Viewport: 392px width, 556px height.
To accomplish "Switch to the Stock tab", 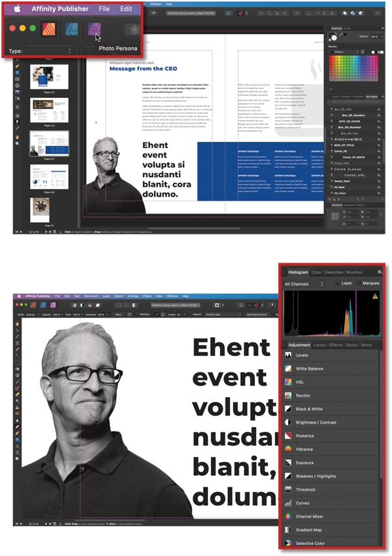I will click(366, 345).
